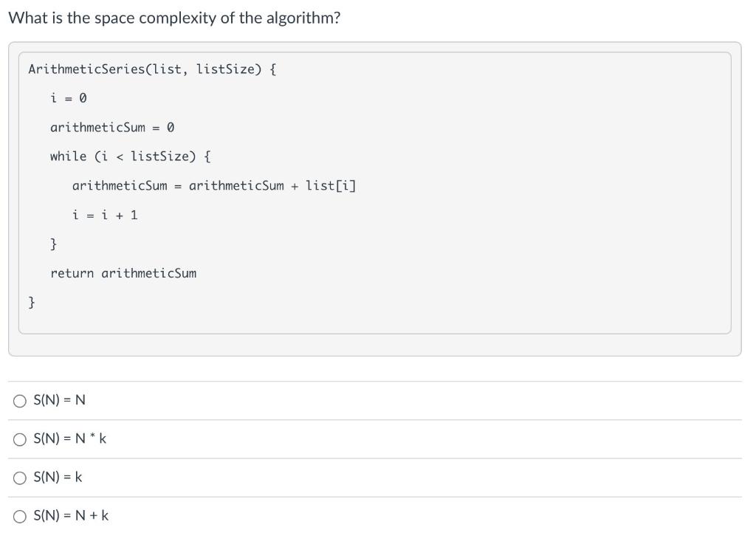Pick the S(N) = k radio button

click(x=19, y=478)
